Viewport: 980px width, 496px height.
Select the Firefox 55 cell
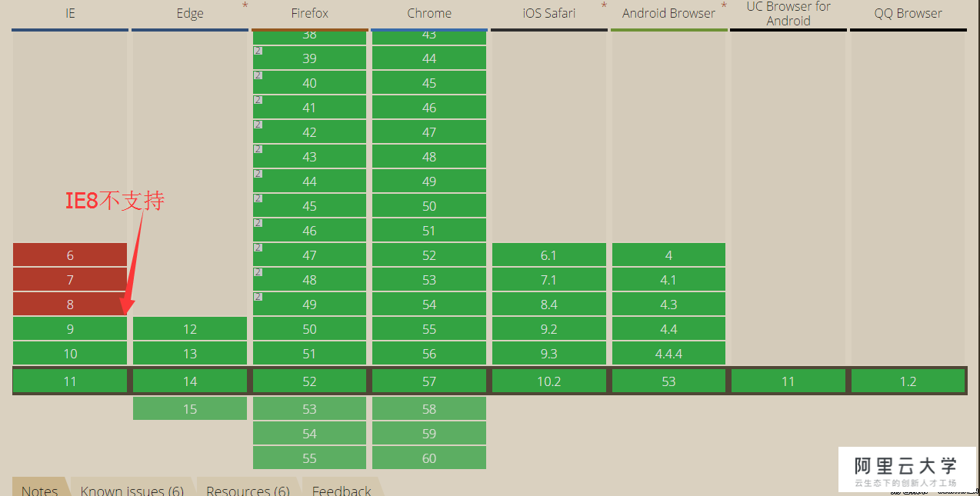(x=309, y=458)
